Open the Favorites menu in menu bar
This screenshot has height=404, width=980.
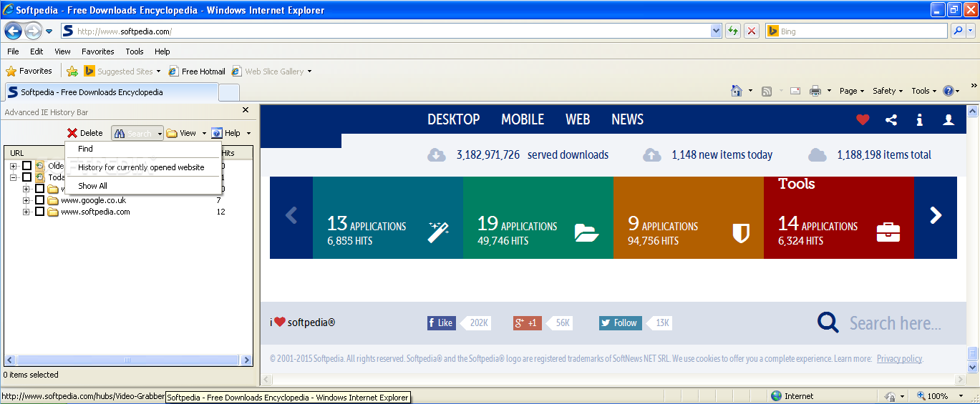98,51
